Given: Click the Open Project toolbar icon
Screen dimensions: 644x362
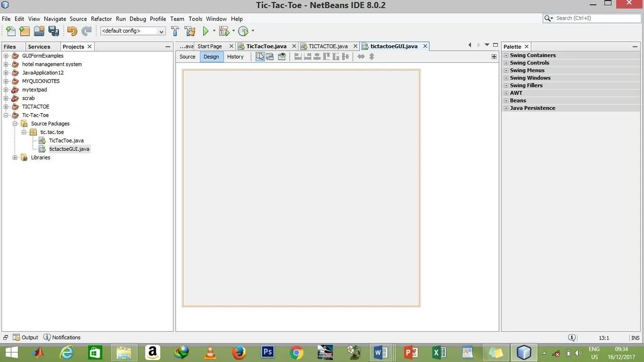Looking at the screenshot, I should click(39, 31).
